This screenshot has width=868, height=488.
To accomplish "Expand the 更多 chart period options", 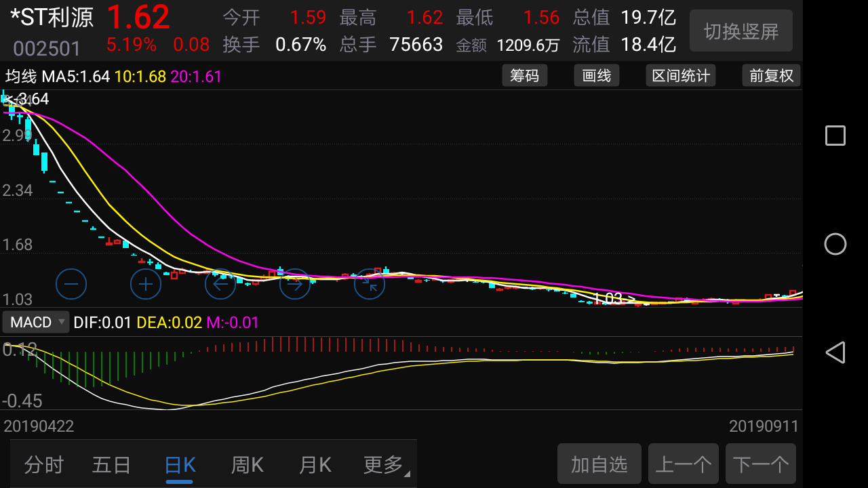I will (384, 464).
